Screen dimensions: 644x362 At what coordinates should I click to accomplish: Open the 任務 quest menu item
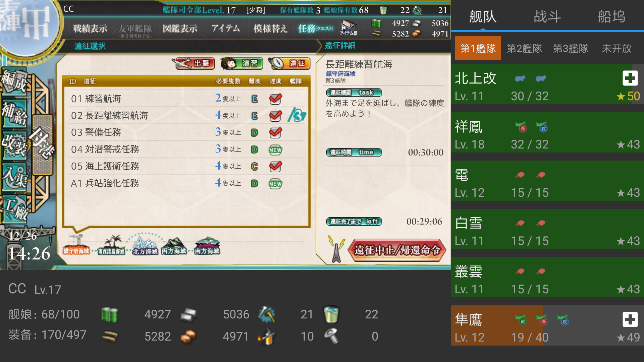click(315, 28)
